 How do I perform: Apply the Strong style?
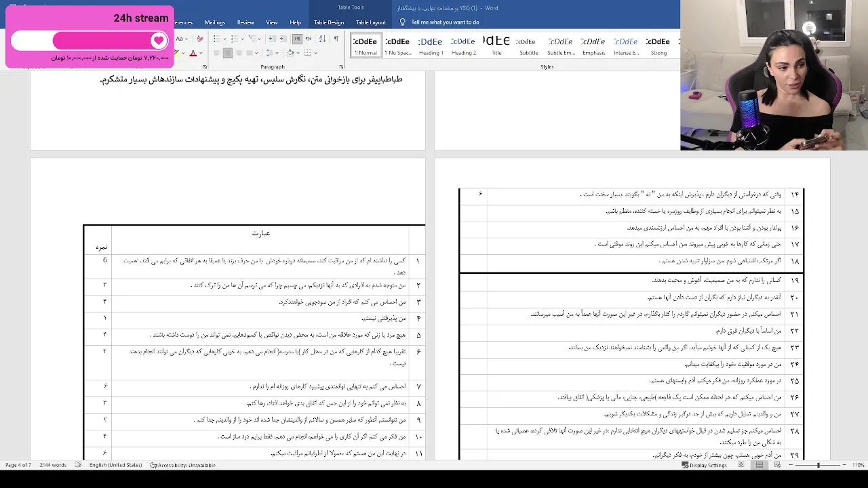pos(658,45)
